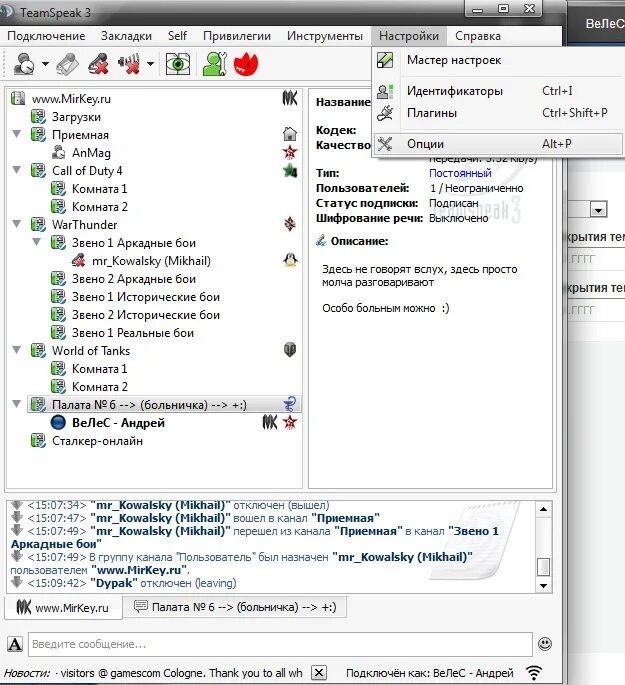Click the edit Описание pencil icon

(x=321, y=241)
